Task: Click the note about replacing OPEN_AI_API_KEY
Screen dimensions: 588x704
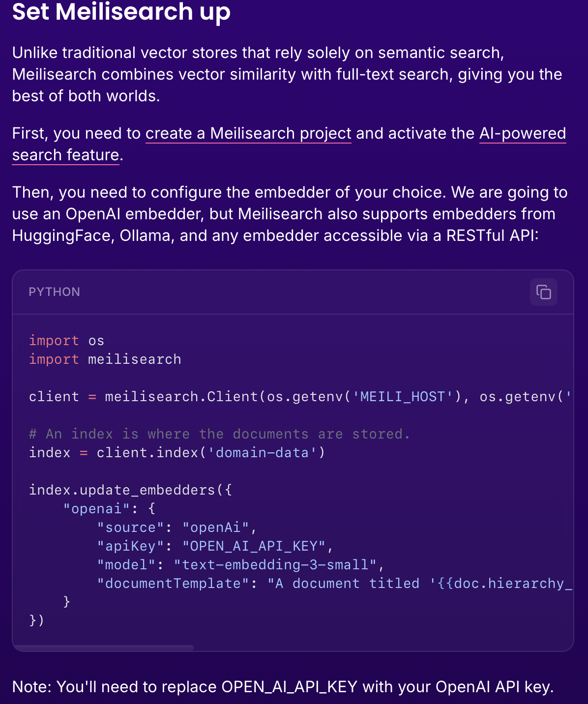Action: tap(283, 687)
